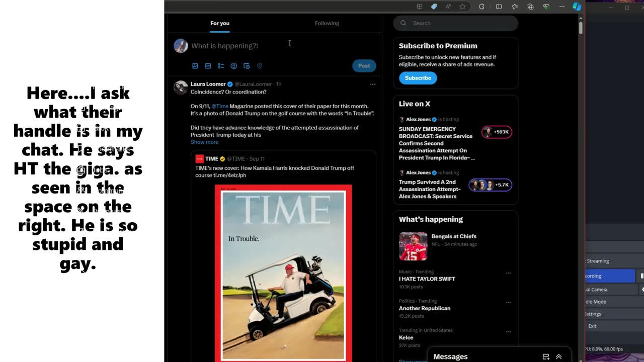
Task: Click Start Streaming in OBS window
Action: click(x=609, y=261)
